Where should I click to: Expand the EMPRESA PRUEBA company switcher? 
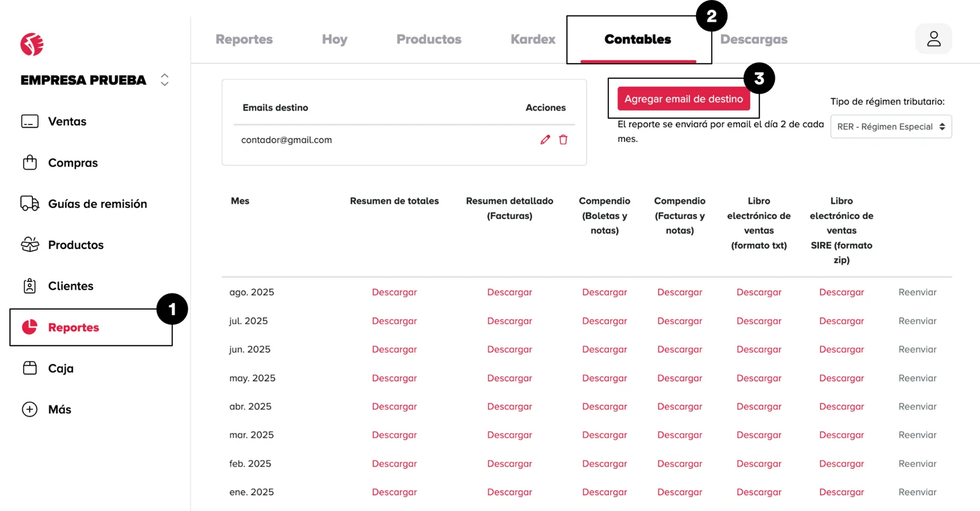click(x=164, y=80)
